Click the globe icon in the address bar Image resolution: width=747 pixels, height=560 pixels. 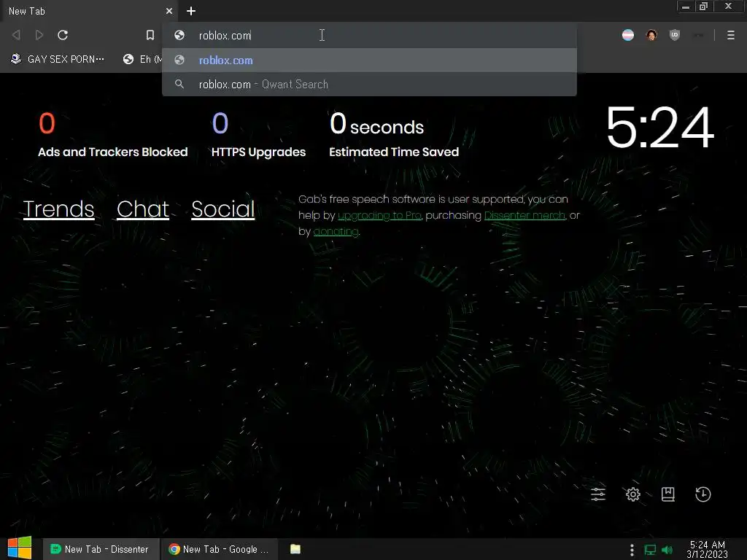pos(179,35)
